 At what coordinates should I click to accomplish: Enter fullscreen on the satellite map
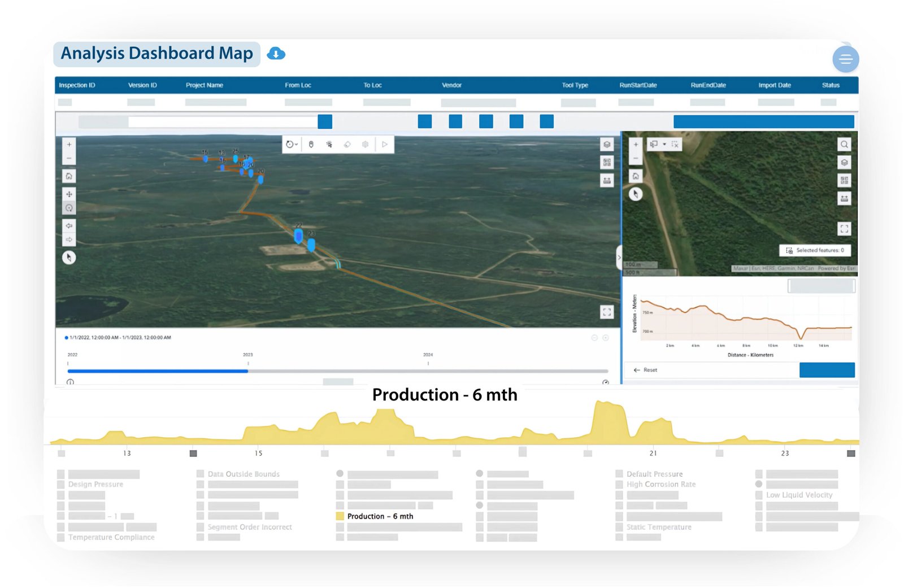[844, 229]
